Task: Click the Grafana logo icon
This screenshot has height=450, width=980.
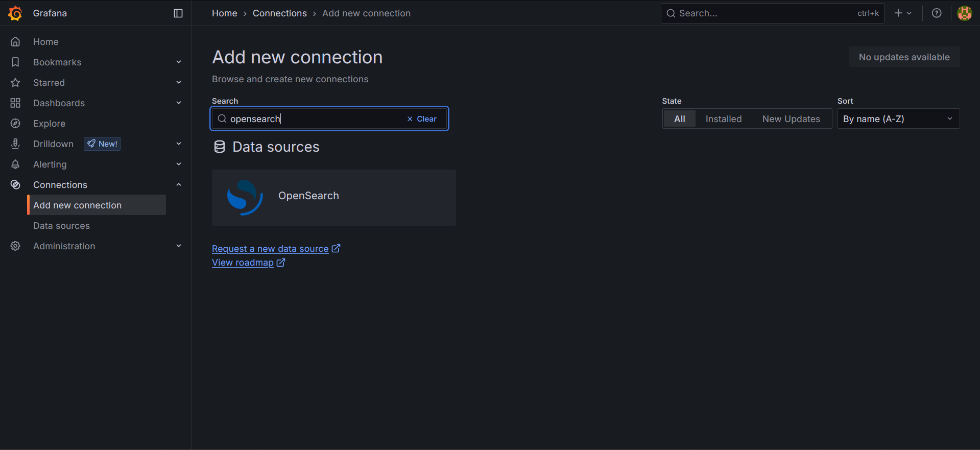Action: (15, 13)
